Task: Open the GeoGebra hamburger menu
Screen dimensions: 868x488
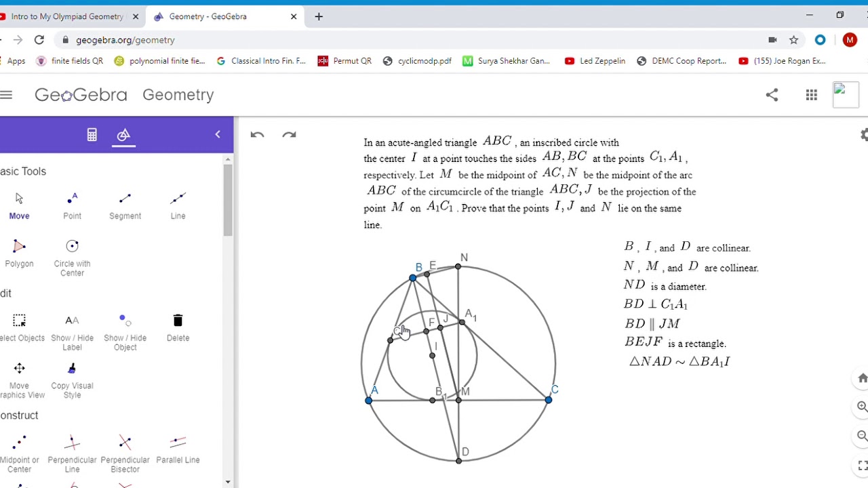Action: pyautogui.click(x=6, y=95)
